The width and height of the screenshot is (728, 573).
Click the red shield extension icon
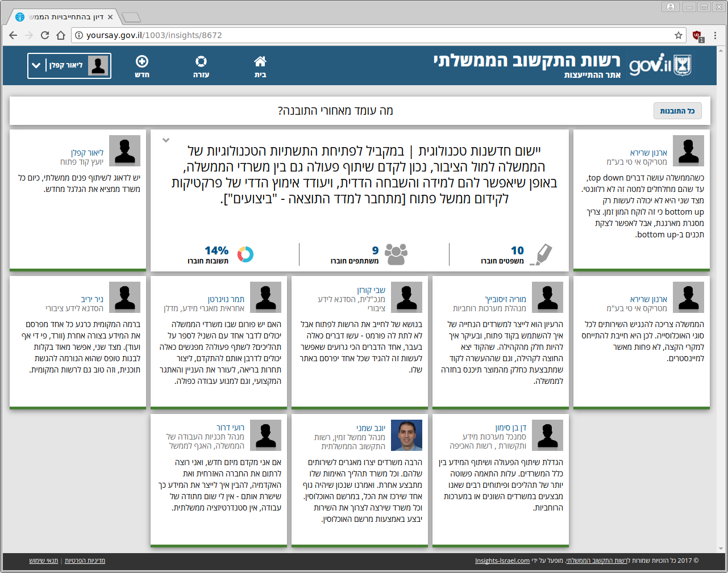(697, 35)
